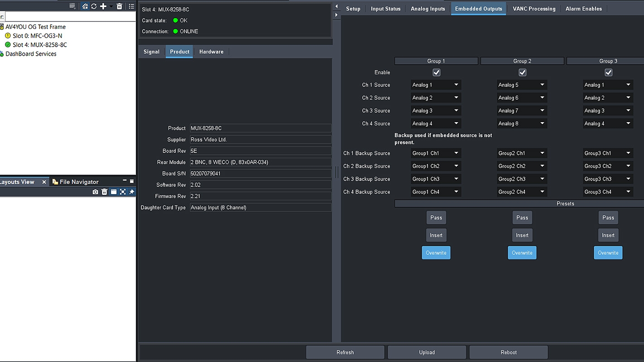Viewport: 644px width, 362px height.
Task: Select Slot 0: MFC-OG3-N in the tree
Action: [37, 36]
